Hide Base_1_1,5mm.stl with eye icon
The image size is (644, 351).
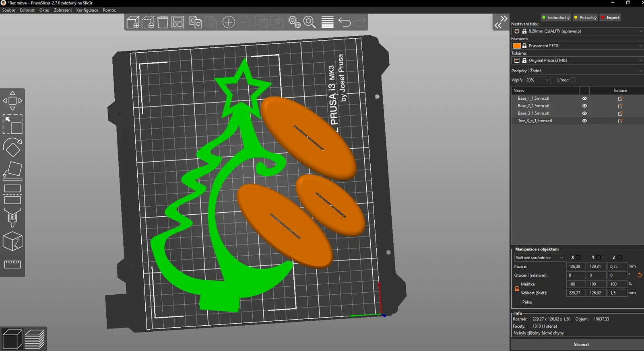[584, 99]
